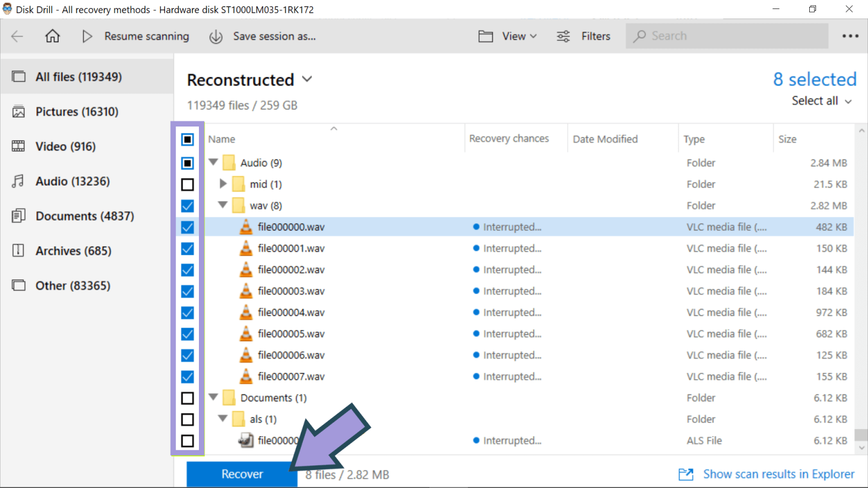868x488 pixels.
Task: Resume scanning using the play icon
Action: coord(88,36)
